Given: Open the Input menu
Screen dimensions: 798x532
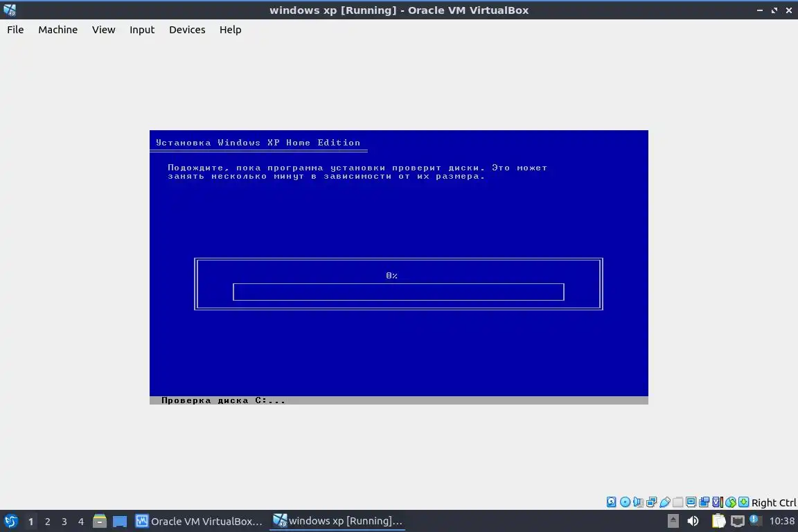Looking at the screenshot, I should click(141, 30).
